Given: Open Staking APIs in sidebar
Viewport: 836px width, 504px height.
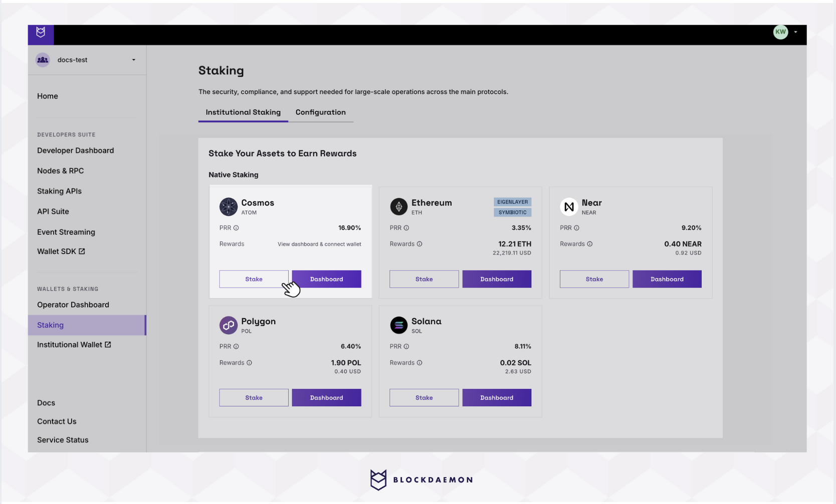Looking at the screenshot, I should pyautogui.click(x=59, y=191).
